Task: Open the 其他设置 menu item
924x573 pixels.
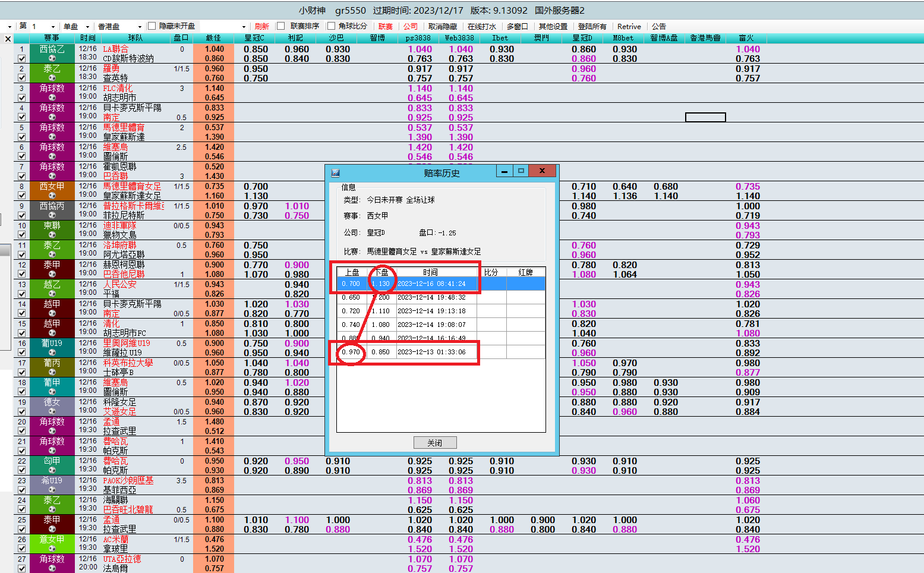Action: click(553, 27)
